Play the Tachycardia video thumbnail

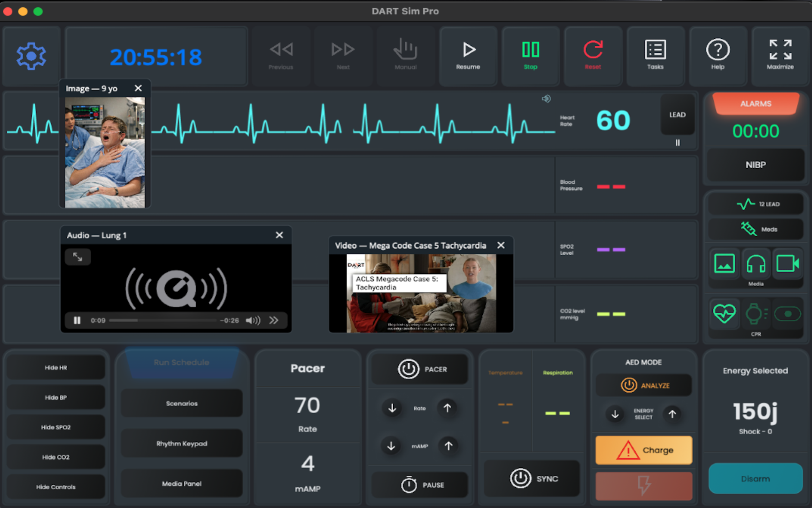pyautogui.click(x=421, y=293)
